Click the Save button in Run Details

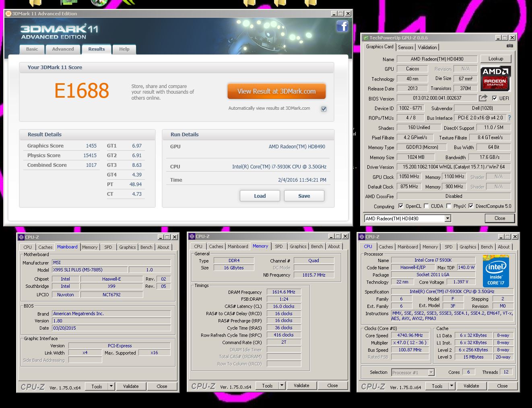[x=304, y=196]
